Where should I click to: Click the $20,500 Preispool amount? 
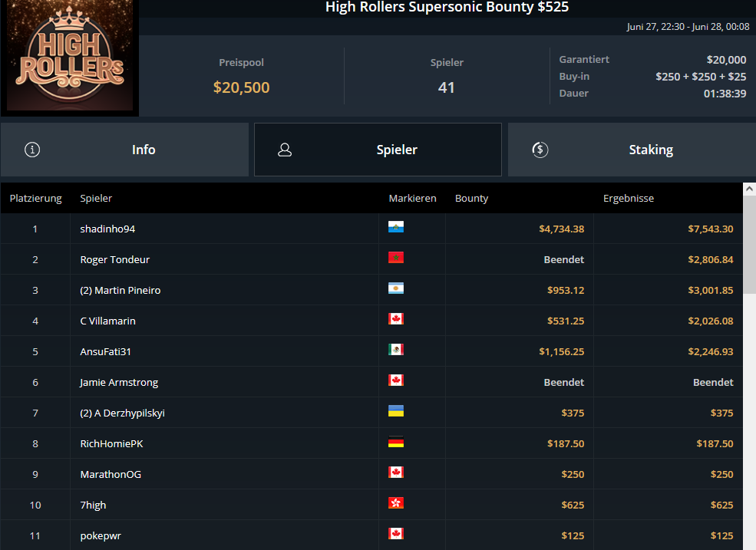pos(242,87)
